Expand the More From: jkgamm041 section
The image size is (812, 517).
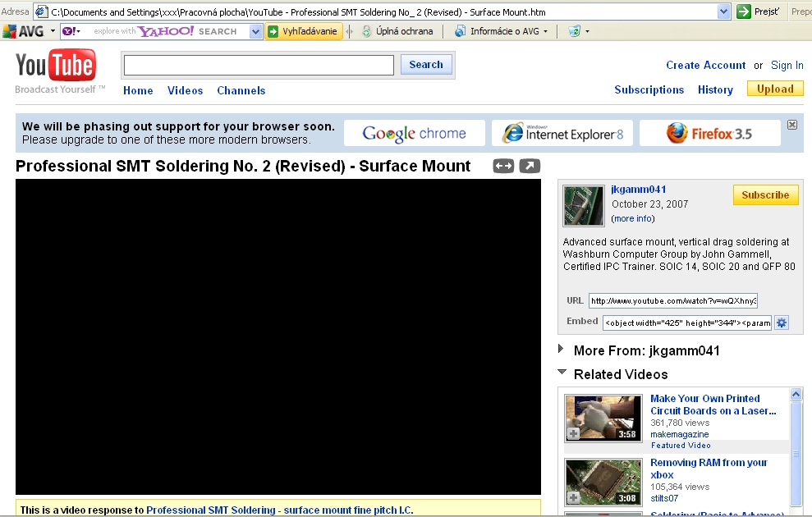pos(561,349)
